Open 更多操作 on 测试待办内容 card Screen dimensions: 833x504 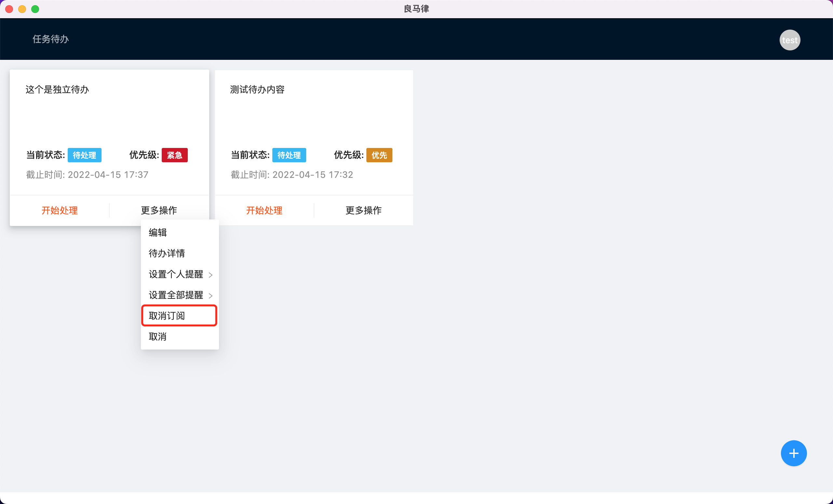point(363,210)
